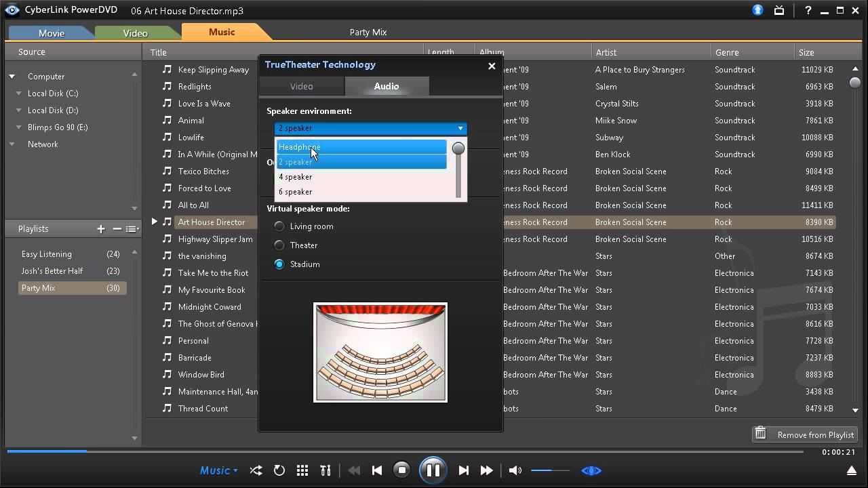Choose 2 speaker in the open dropdown list

[x=361, y=162]
